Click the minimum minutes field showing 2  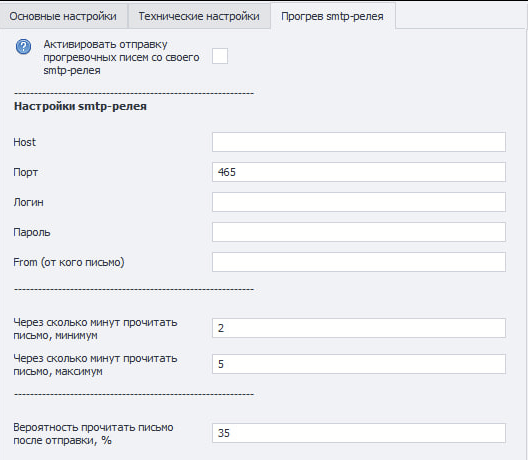[359, 328]
